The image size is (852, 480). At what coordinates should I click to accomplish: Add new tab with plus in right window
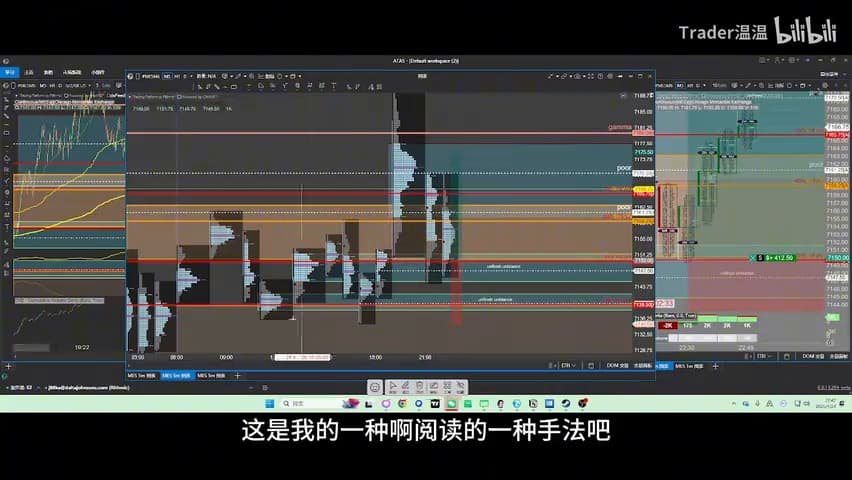715,366
